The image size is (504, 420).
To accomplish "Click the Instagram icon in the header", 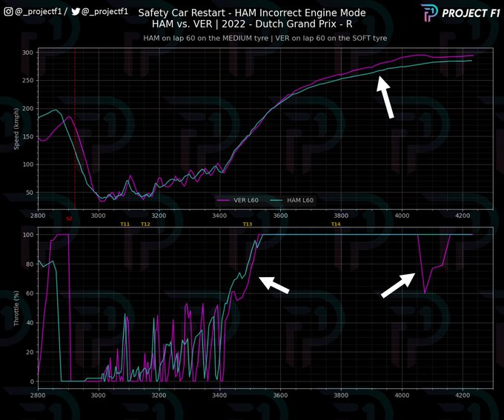I will click(x=8, y=12).
